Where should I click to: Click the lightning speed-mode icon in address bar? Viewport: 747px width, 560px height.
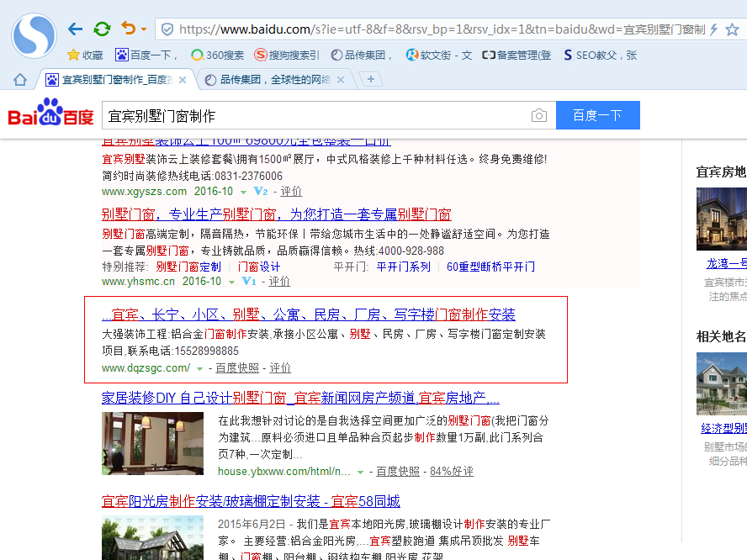click(x=713, y=28)
